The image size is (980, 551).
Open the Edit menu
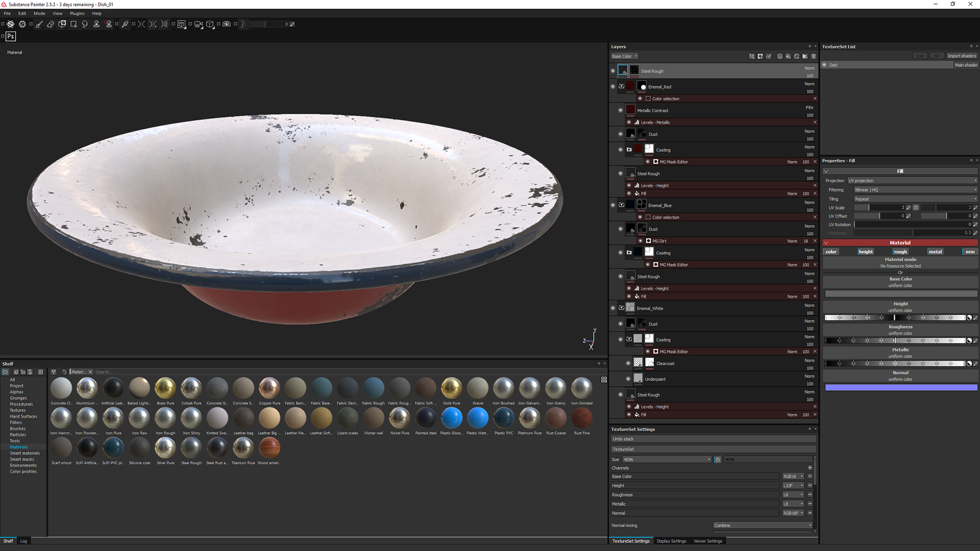[x=22, y=13]
